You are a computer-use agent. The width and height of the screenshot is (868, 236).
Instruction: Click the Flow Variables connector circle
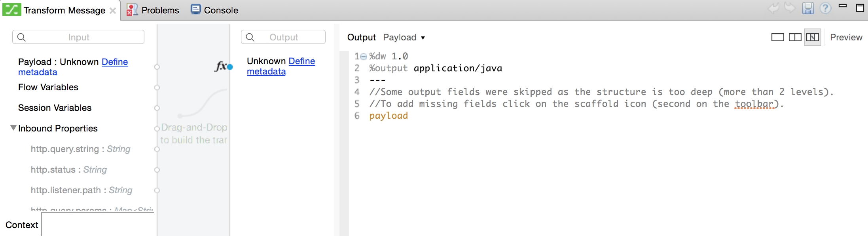[157, 88]
